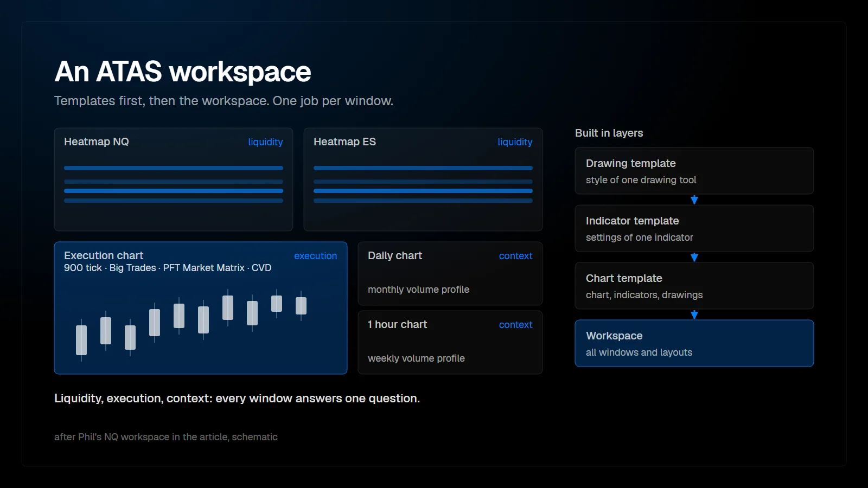This screenshot has width=868, height=488.
Task: Click the Daily chart window title
Action: (x=395, y=255)
